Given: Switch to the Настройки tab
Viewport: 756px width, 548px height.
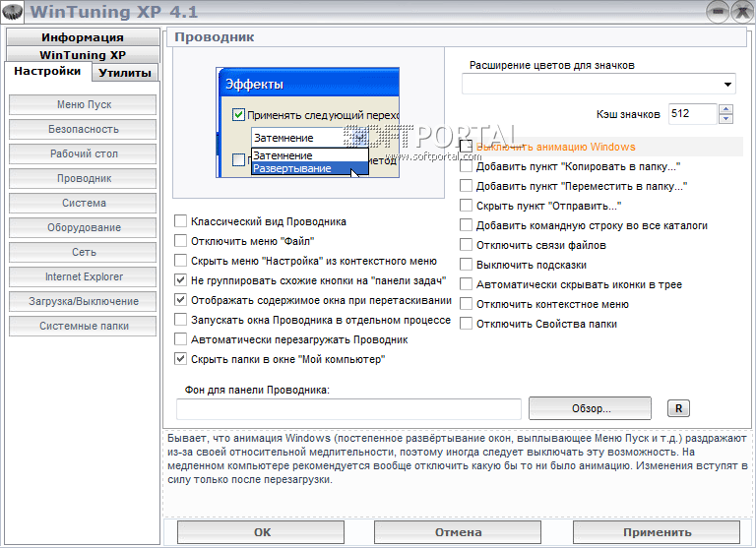Looking at the screenshot, I should (x=47, y=72).
